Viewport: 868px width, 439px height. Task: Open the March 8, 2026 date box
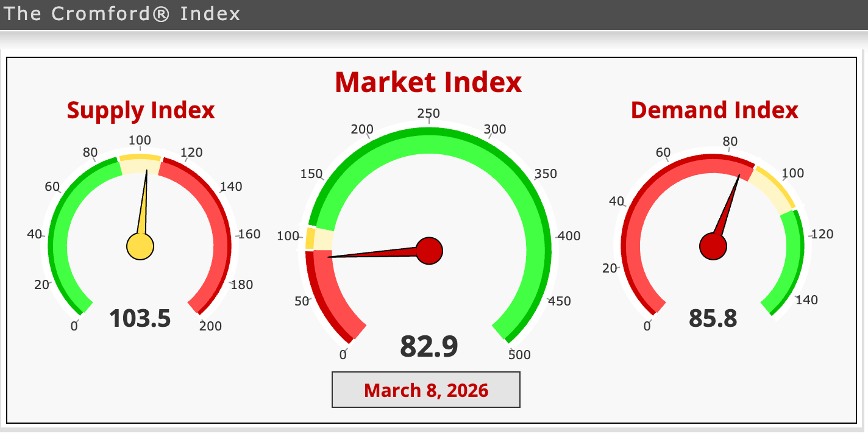tap(425, 390)
